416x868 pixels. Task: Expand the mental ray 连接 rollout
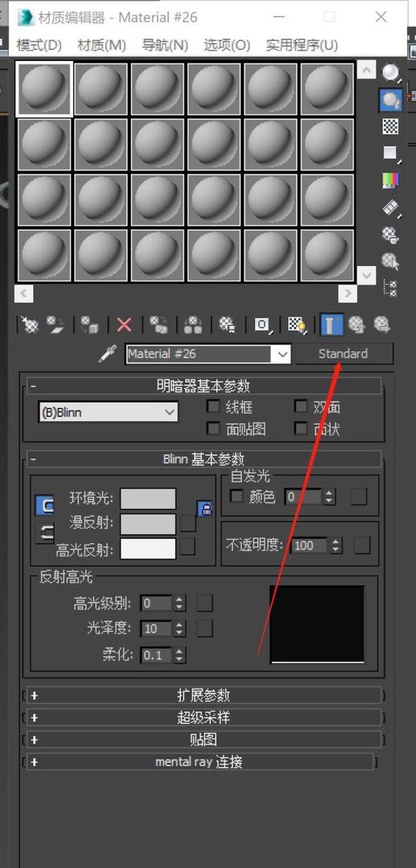pyautogui.click(x=200, y=762)
